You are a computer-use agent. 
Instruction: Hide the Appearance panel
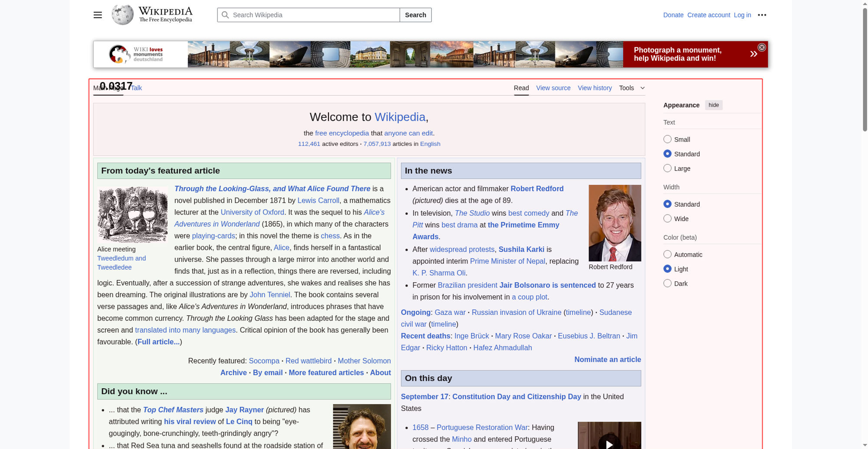click(x=713, y=105)
